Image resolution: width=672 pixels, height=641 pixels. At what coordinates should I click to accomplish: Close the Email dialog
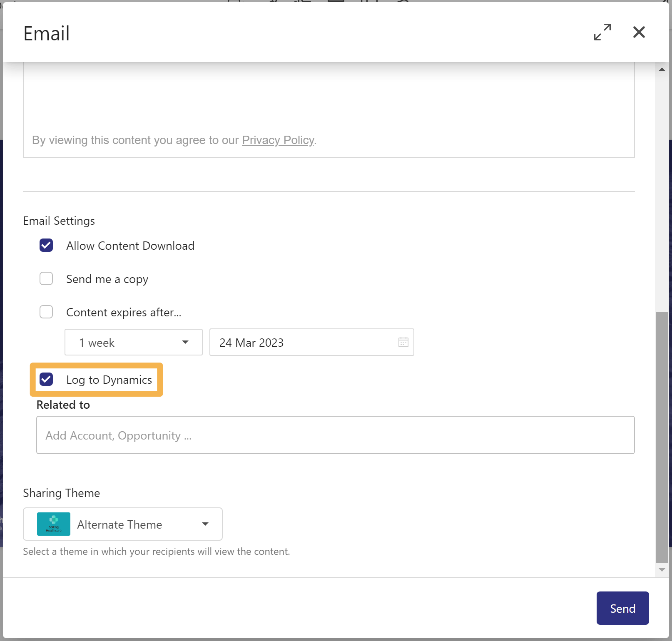[x=639, y=32]
